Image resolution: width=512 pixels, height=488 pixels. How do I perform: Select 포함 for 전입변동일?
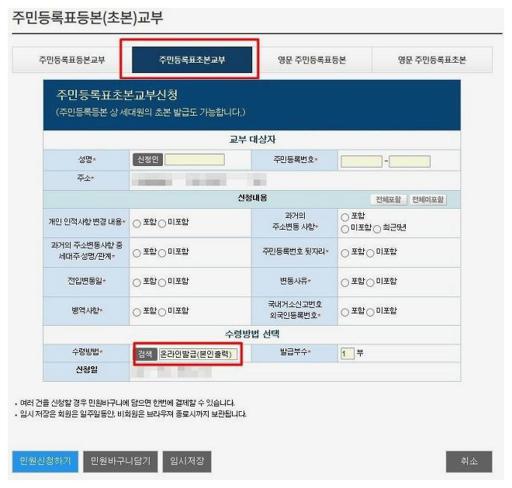[x=137, y=283]
